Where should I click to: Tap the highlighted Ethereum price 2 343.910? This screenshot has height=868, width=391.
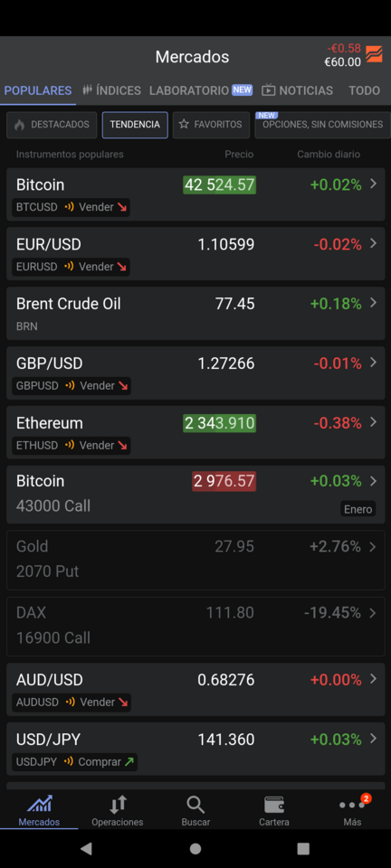[219, 423]
